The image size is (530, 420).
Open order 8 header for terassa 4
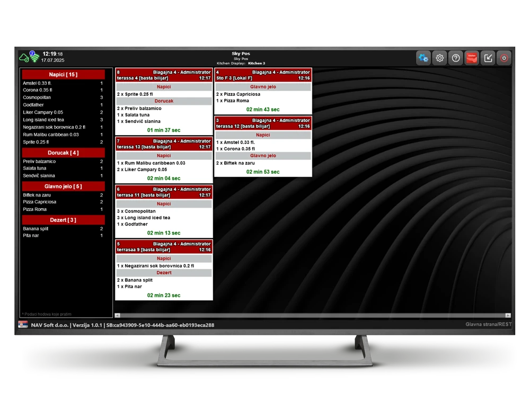tap(164, 75)
